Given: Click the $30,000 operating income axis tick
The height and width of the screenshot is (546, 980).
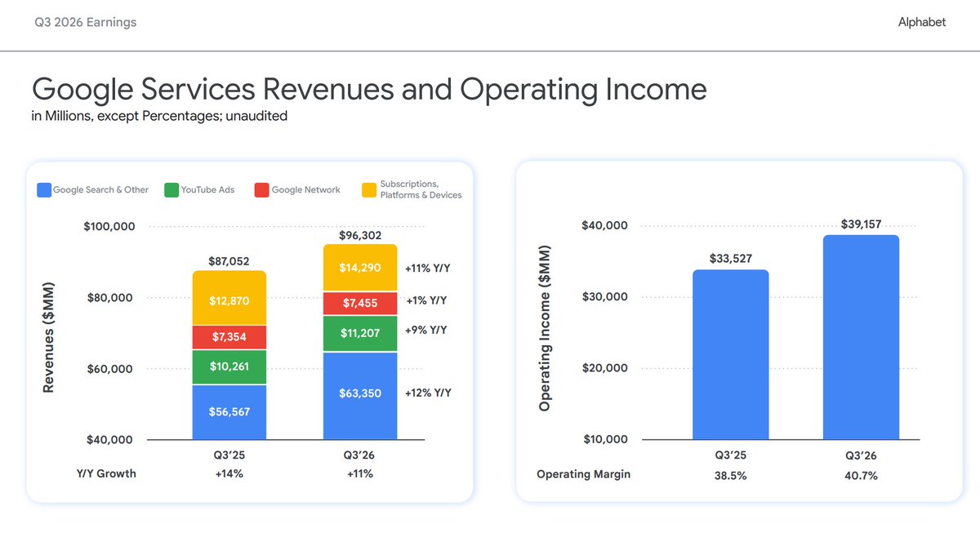Looking at the screenshot, I should pos(604,296).
